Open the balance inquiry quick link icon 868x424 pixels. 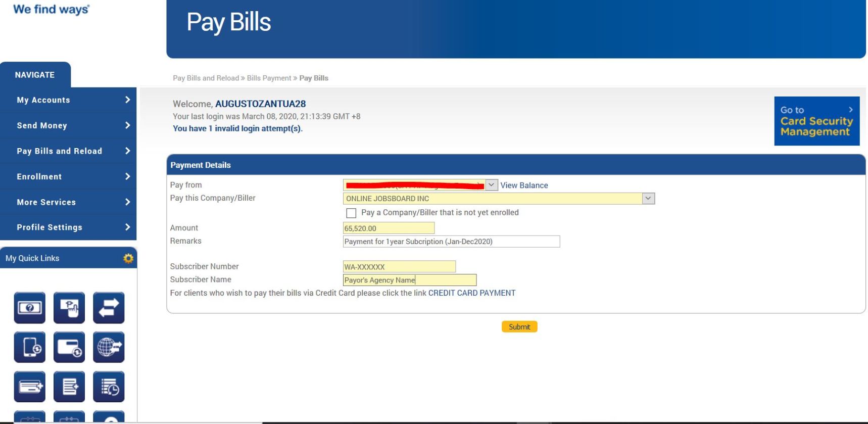click(30, 307)
